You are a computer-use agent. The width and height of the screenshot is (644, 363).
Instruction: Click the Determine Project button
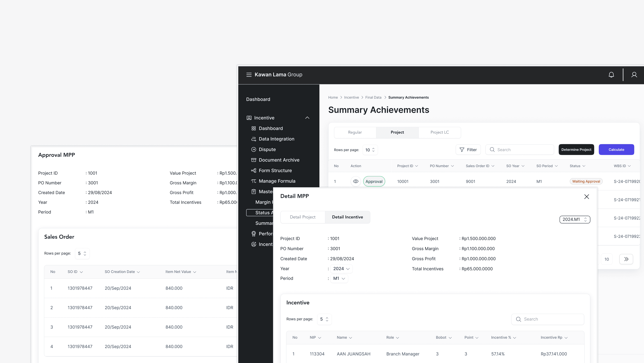coord(577,149)
